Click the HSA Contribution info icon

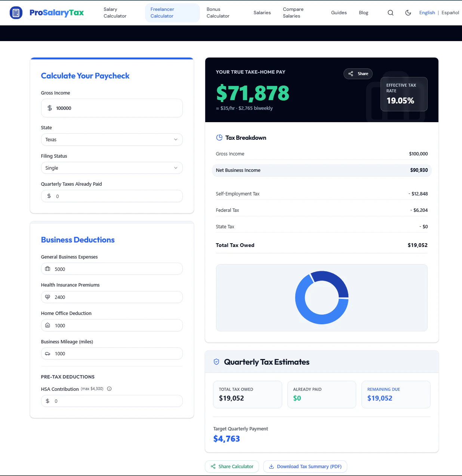[x=109, y=389]
